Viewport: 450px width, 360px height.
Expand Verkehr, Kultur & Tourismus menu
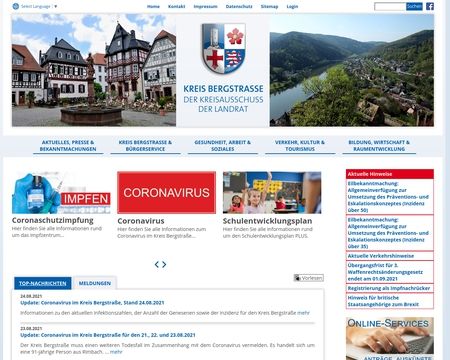point(300,146)
